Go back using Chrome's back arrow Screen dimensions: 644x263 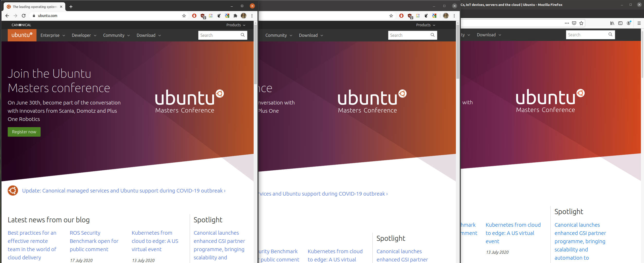click(7, 16)
